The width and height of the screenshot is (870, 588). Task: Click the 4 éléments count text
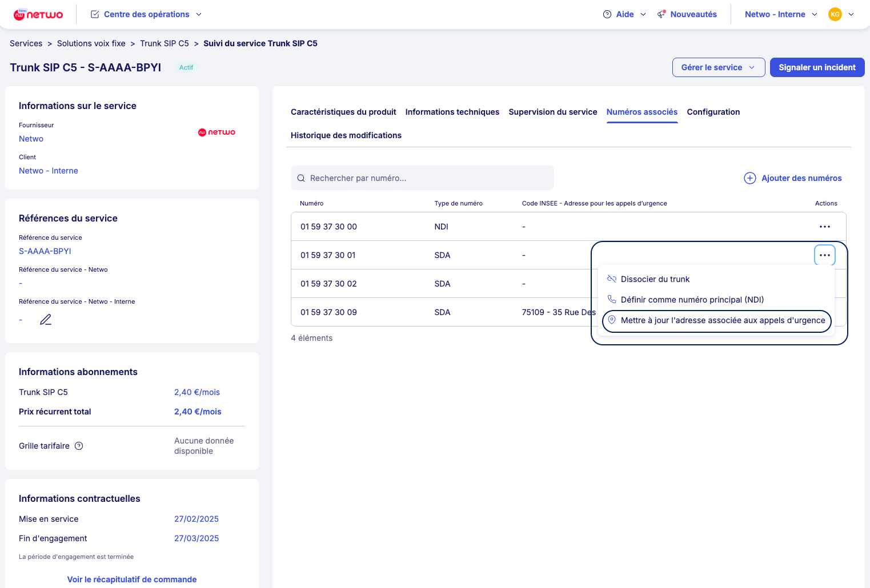(x=312, y=338)
